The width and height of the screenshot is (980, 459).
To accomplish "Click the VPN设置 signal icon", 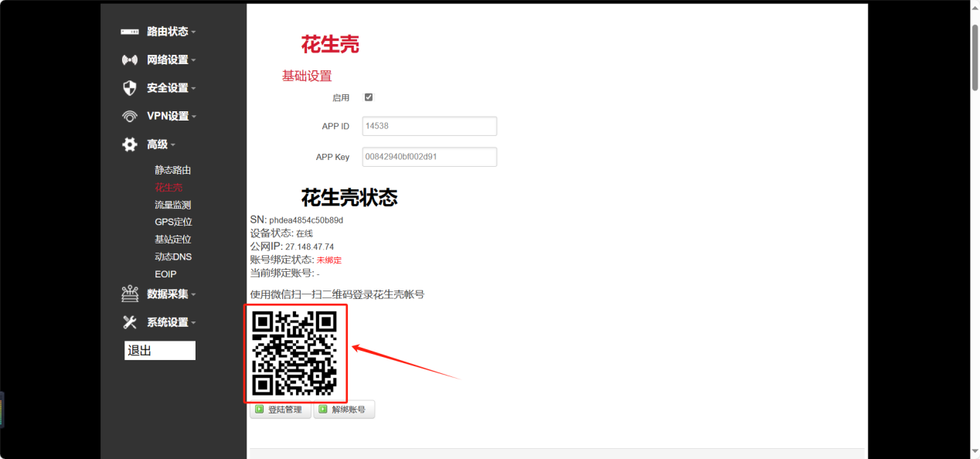I will pyautogui.click(x=128, y=116).
